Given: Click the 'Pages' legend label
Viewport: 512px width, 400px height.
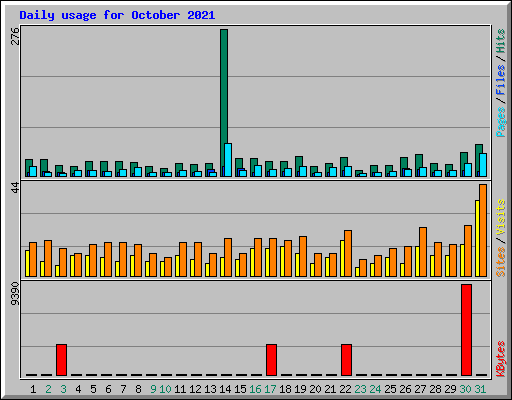Looking at the screenshot, I should pos(501,122).
